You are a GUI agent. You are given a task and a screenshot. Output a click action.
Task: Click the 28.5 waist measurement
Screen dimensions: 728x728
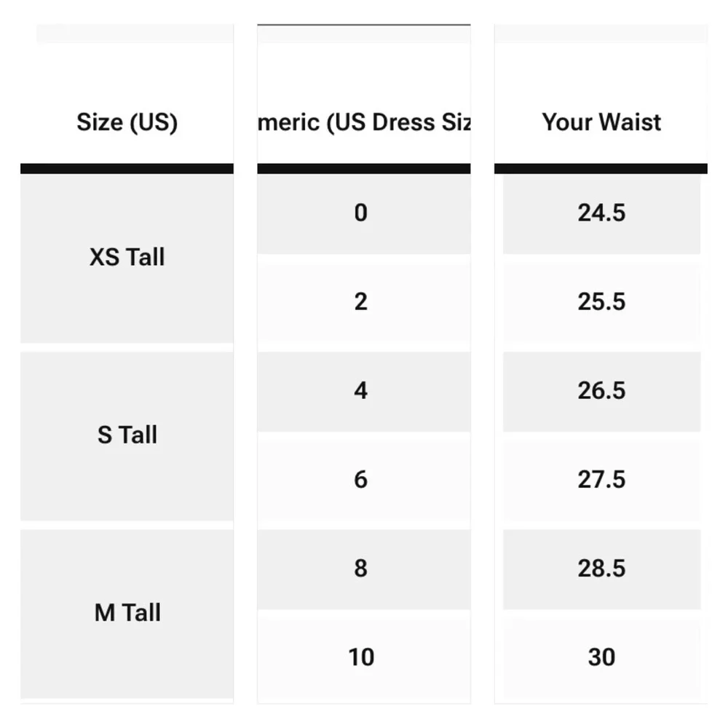601,569
